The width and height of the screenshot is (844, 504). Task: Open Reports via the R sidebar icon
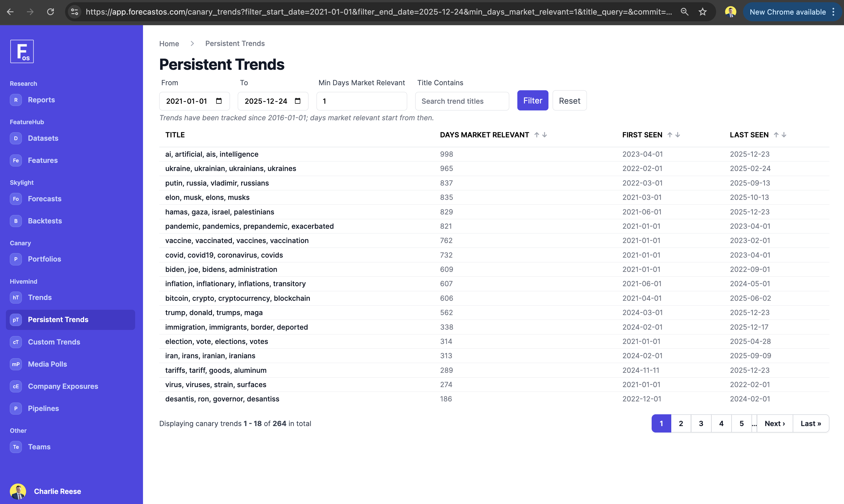(16, 100)
